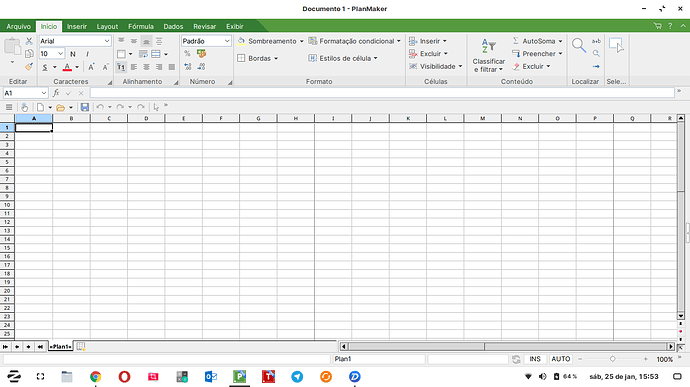Activate the format painter brush
The width and height of the screenshot is (690, 387).
[29, 66]
